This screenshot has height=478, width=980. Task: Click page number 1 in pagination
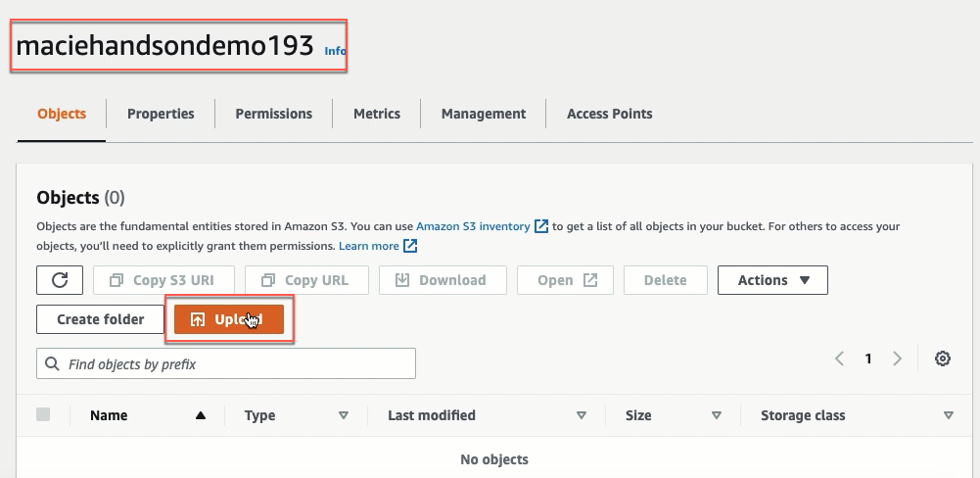pos(868,358)
